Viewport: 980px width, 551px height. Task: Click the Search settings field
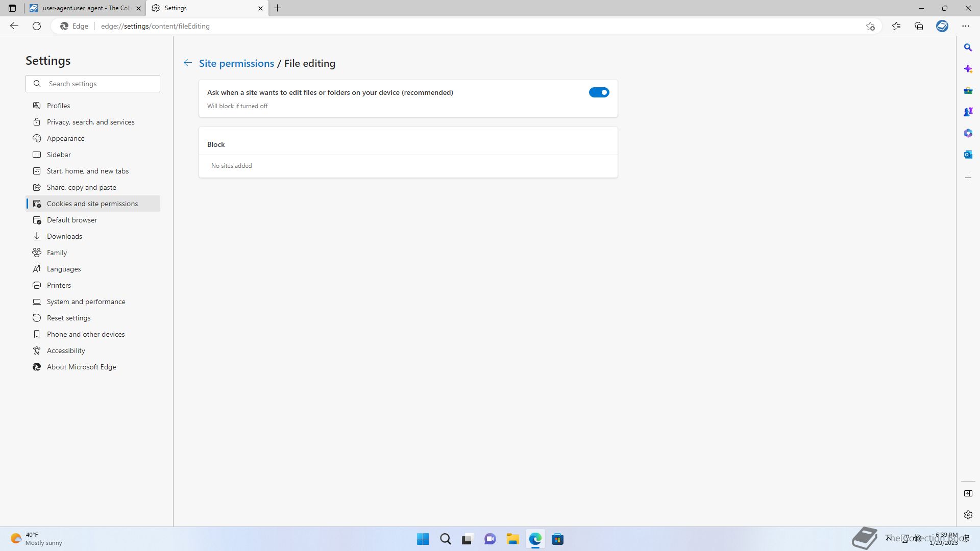tap(93, 84)
